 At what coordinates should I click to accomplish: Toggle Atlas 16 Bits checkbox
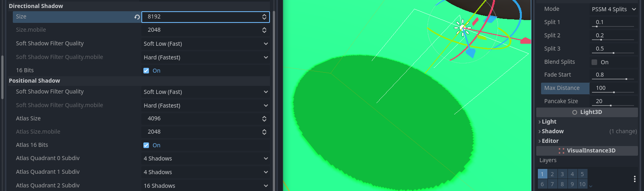146,145
